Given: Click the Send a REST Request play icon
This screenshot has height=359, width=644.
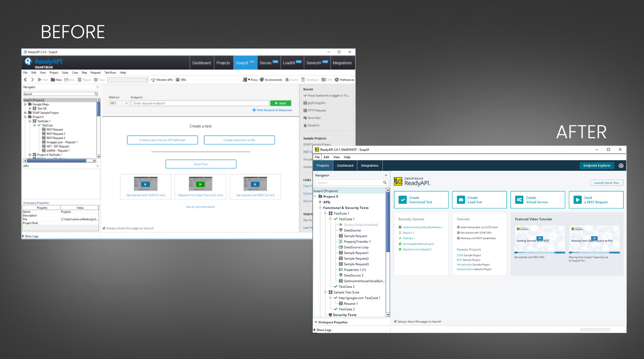Looking at the screenshot, I should (577, 200).
